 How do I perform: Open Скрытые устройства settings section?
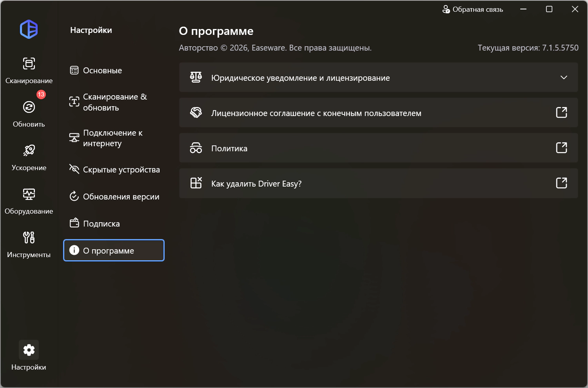pos(114,170)
